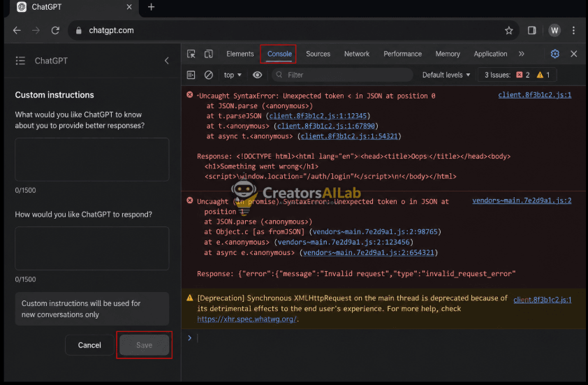Open the Deprecation warning's client.8f3b1c2.js:1 link

[x=542, y=300]
